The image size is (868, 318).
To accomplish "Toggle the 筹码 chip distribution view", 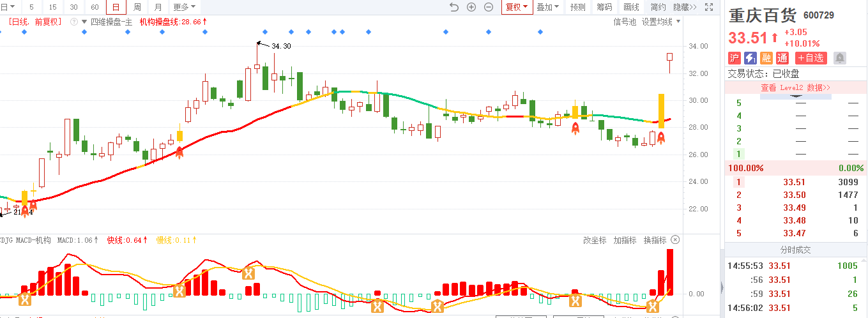I will [x=604, y=7].
